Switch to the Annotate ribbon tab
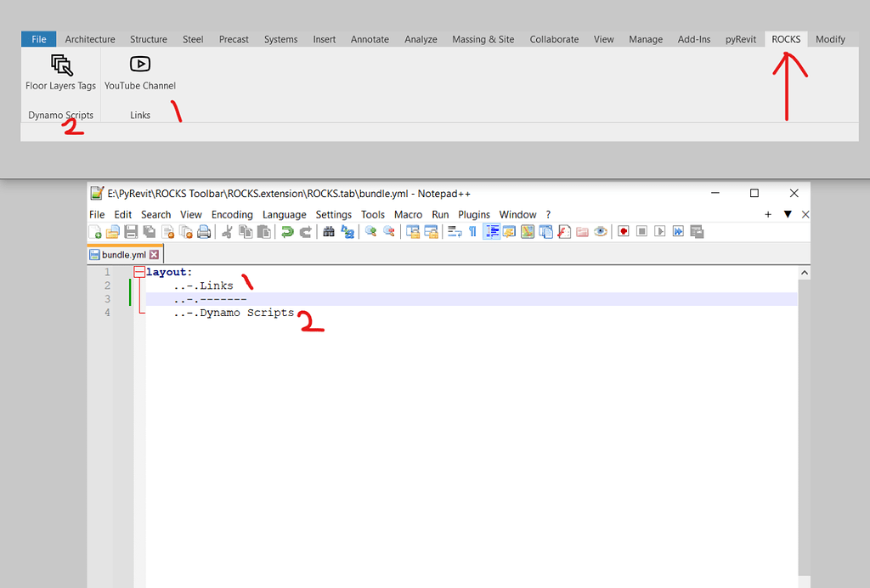The image size is (870, 588). [370, 39]
